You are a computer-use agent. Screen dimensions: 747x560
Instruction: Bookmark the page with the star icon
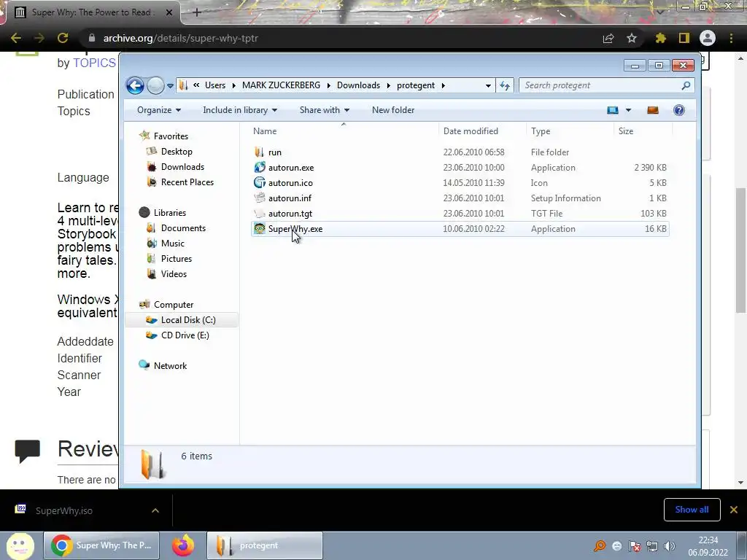(x=632, y=38)
